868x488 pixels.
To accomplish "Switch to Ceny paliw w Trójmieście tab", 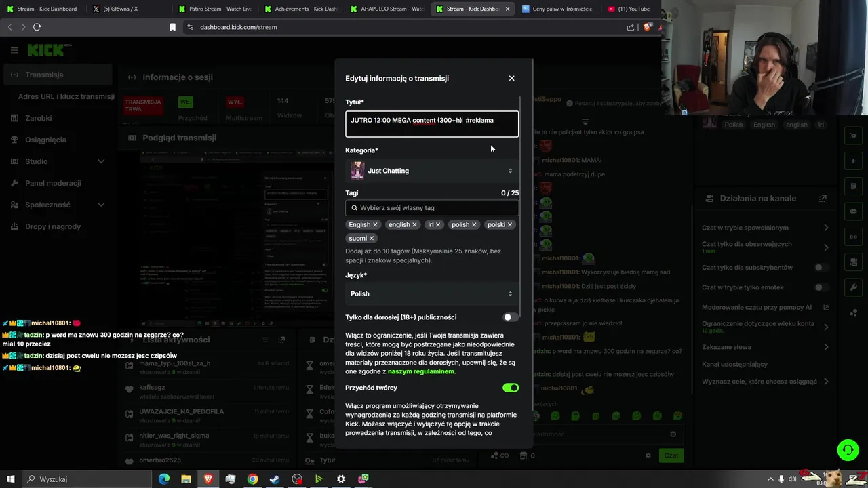I will pyautogui.click(x=558, y=9).
